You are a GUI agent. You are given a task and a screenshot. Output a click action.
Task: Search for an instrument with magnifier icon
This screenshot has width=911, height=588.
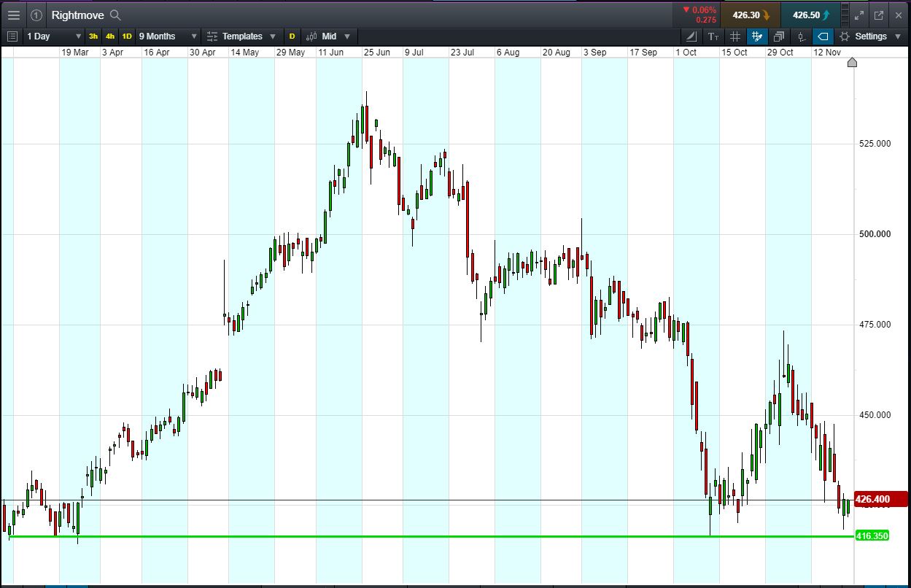(x=115, y=15)
